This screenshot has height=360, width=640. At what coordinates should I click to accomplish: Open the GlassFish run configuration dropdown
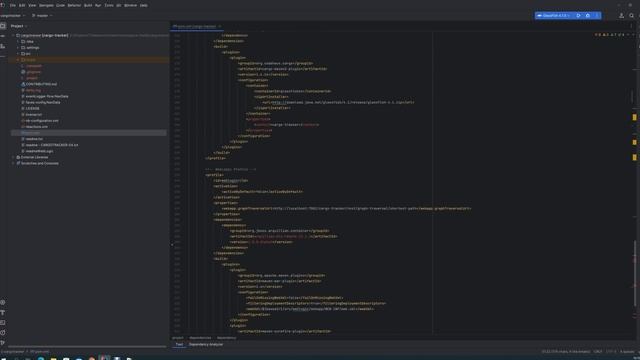(553, 16)
